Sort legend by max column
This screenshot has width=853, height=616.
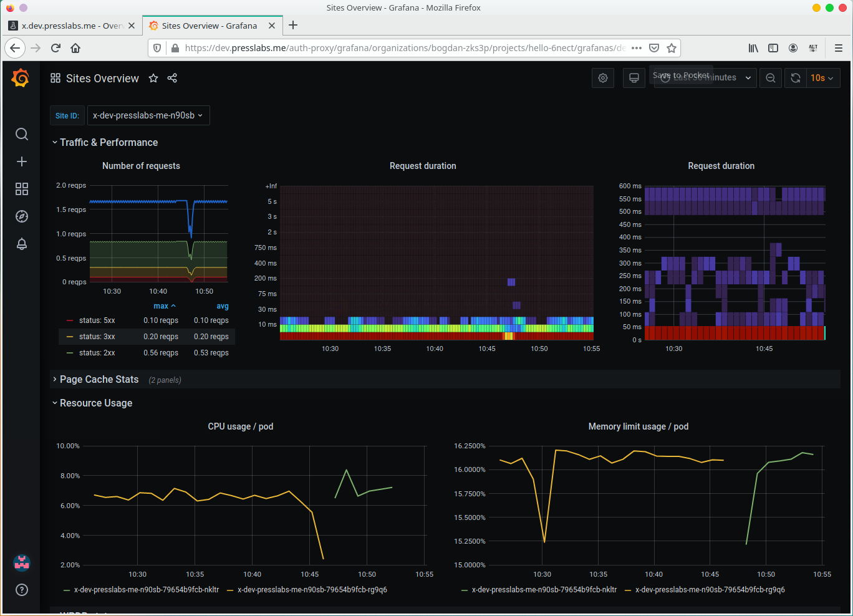pos(165,306)
